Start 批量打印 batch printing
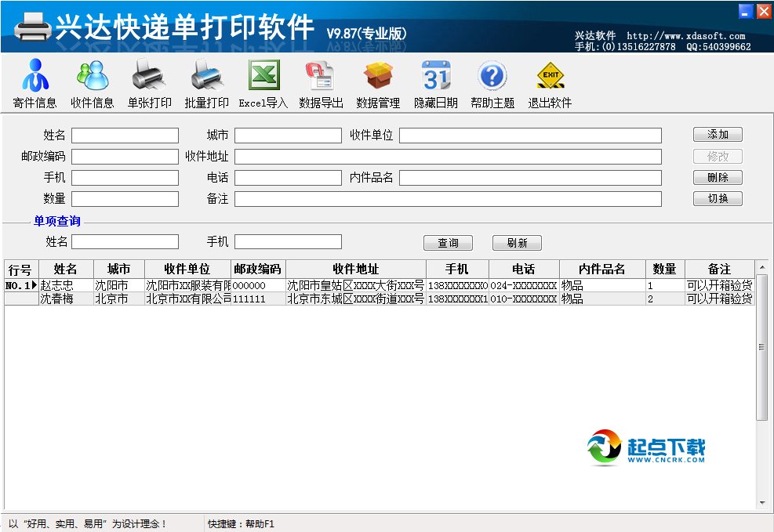This screenshot has height=532, width=774. [205, 82]
